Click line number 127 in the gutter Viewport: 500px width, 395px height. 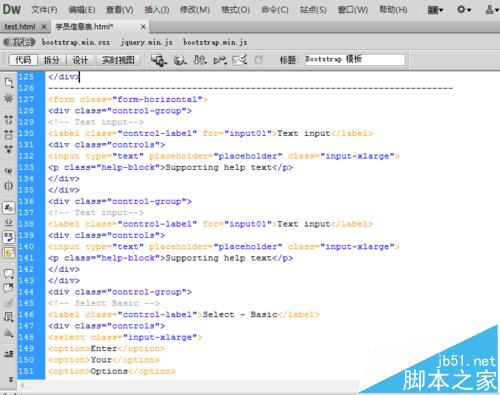click(26, 99)
